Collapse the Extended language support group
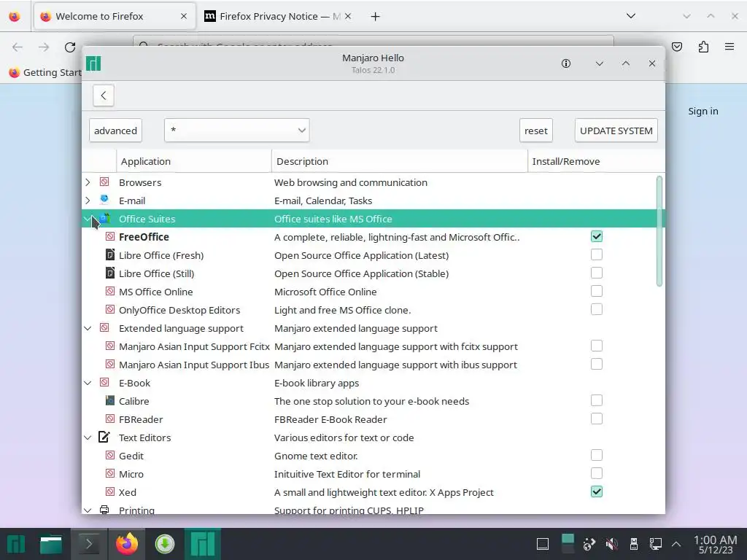Viewport: 747px width, 560px height. coord(88,328)
